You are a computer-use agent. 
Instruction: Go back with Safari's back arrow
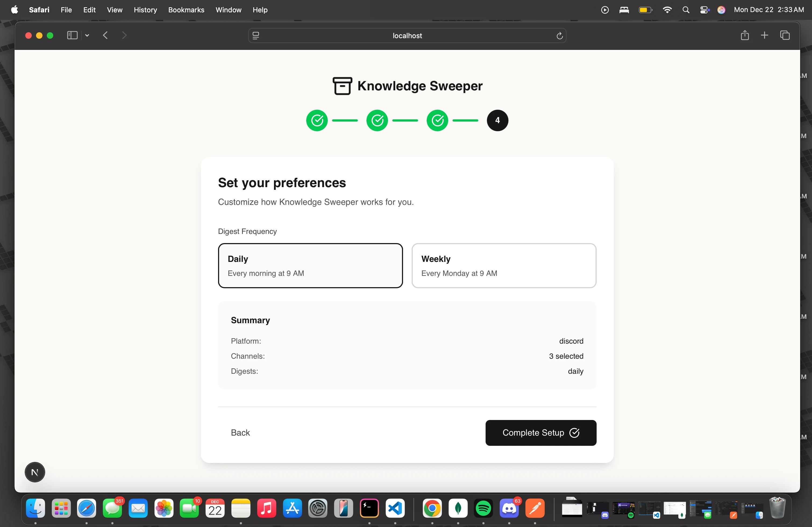coord(105,35)
